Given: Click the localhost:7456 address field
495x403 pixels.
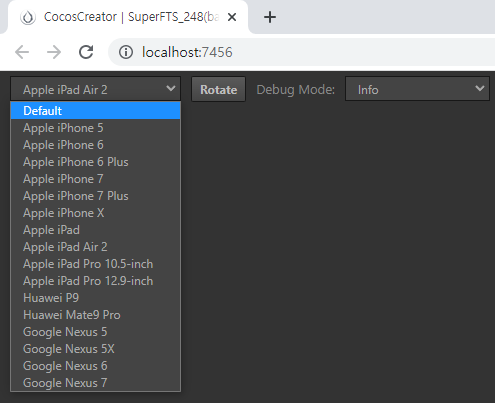Looking at the screenshot, I should click(x=302, y=52).
